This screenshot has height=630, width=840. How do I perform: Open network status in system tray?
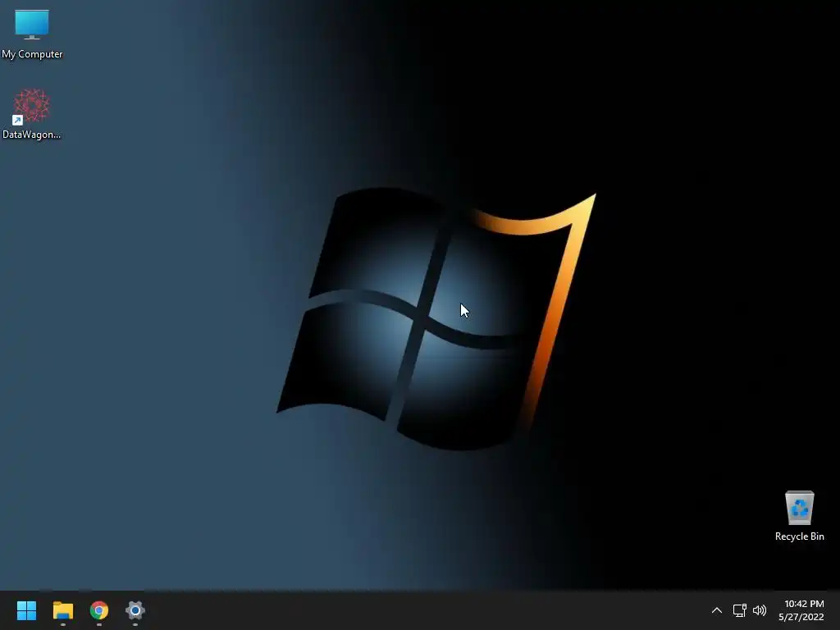tap(740, 610)
